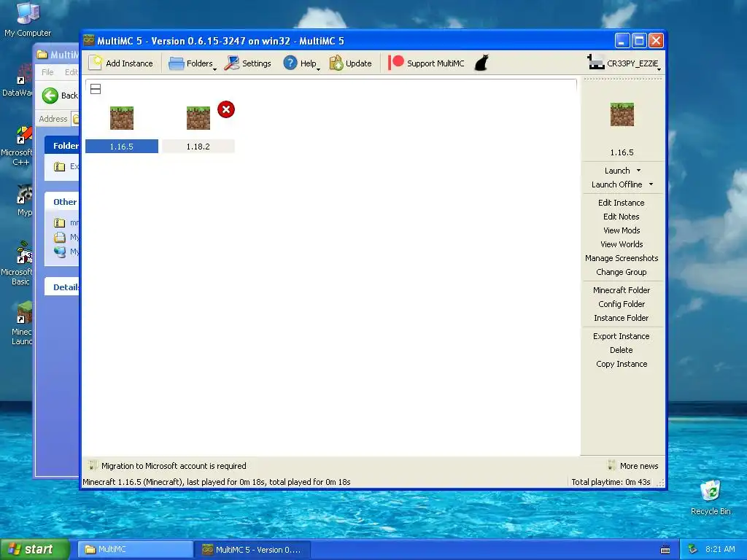Click Copy Instance

pyautogui.click(x=622, y=363)
